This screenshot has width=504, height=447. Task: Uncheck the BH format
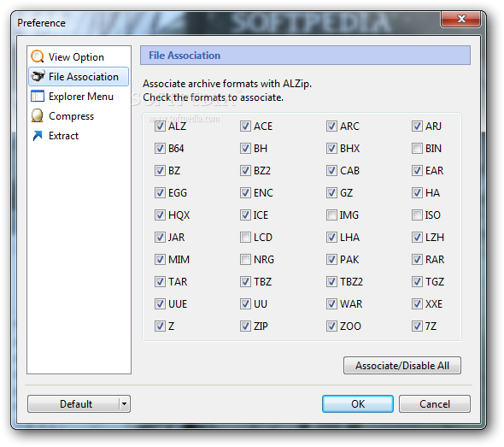[x=245, y=148]
